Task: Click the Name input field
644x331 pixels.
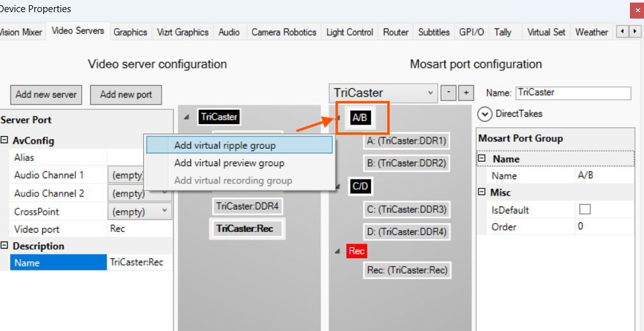Action: click(572, 93)
